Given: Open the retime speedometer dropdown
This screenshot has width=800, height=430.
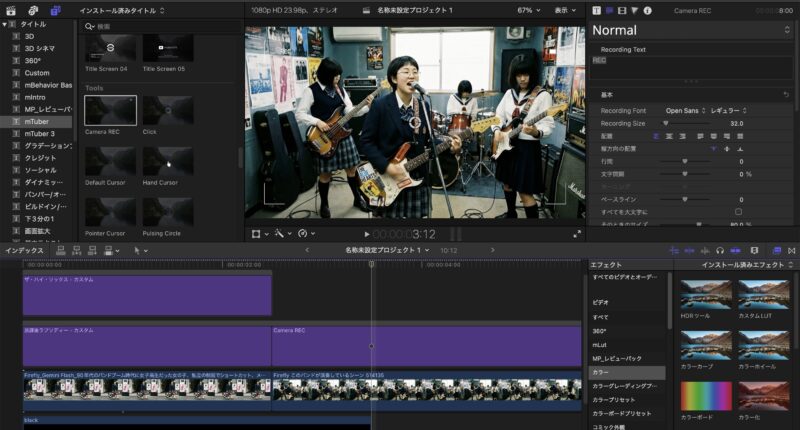Looking at the screenshot, I should click(x=306, y=234).
